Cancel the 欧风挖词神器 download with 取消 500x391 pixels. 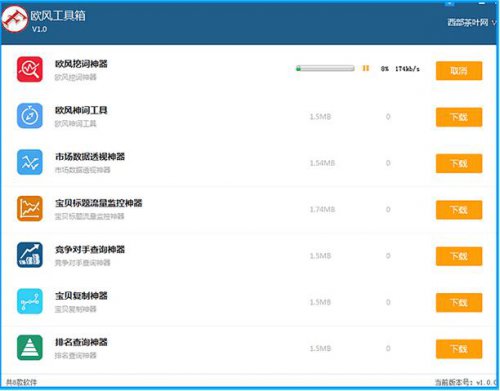pos(459,71)
